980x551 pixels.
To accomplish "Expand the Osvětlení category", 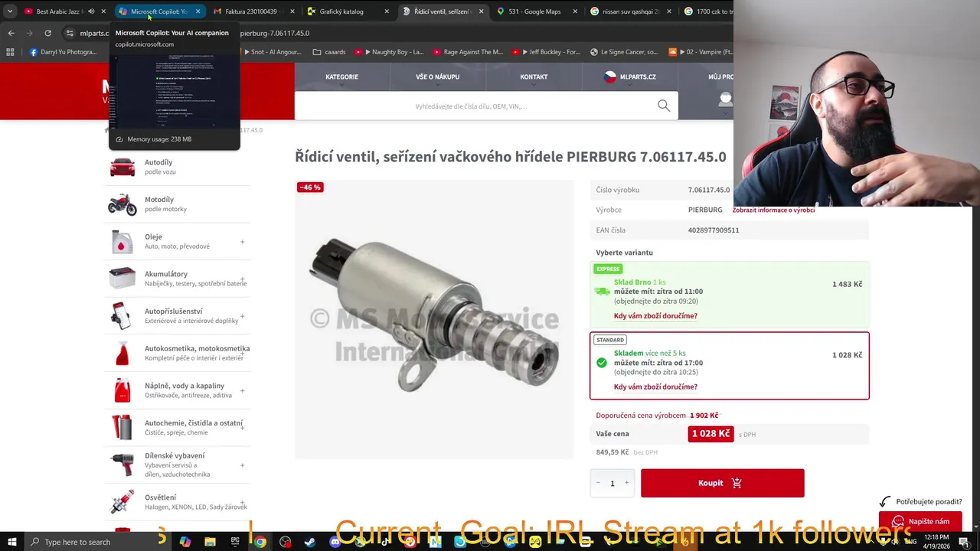I will point(242,503).
